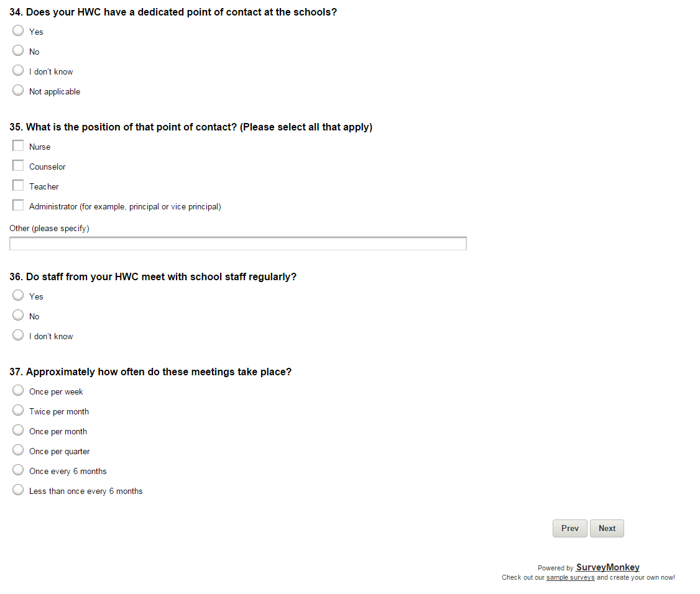Choose I don't know for question 36

[x=18, y=336]
